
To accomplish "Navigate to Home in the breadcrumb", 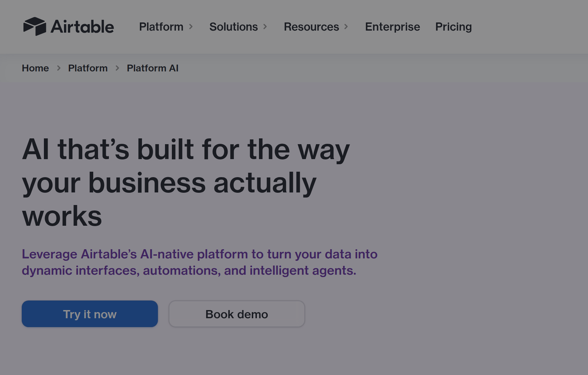I will point(35,68).
